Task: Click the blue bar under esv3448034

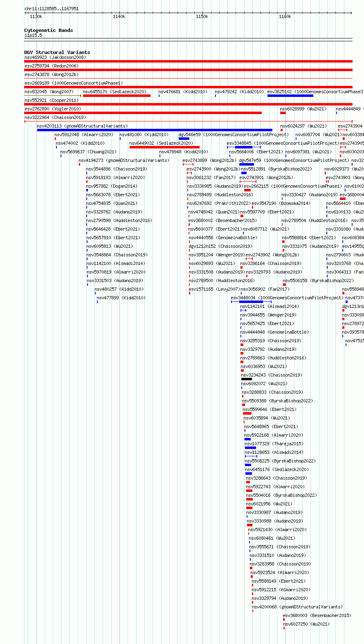Action: (x=251, y=302)
